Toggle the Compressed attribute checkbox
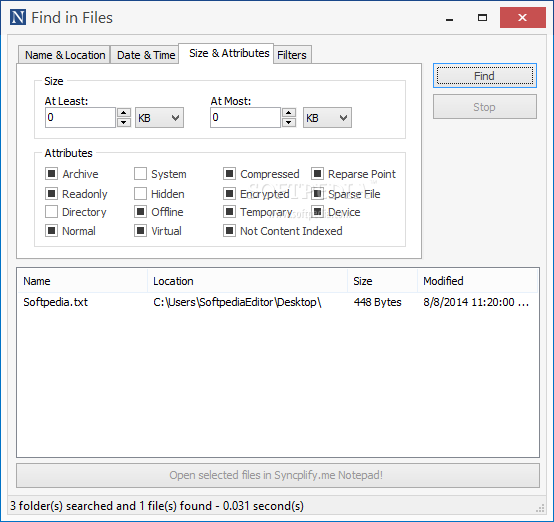The width and height of the screenshot is (554, 522). 229,174
